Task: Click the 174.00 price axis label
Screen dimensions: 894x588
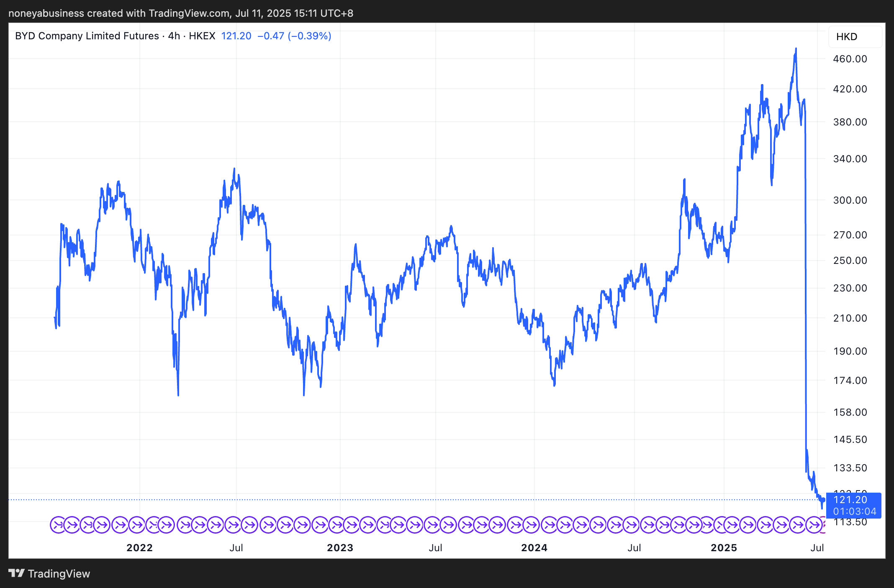Action: tap(850, 381)
